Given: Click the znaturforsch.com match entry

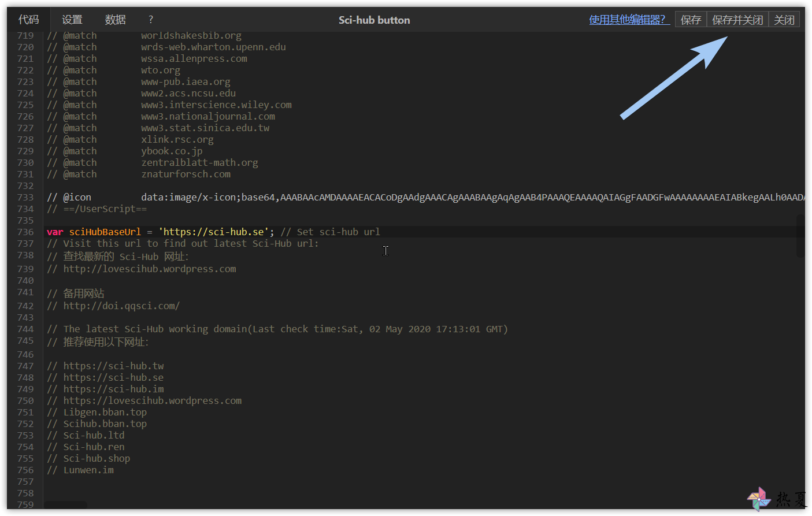Looking at the screenshot, I should (x=186, y=174).
